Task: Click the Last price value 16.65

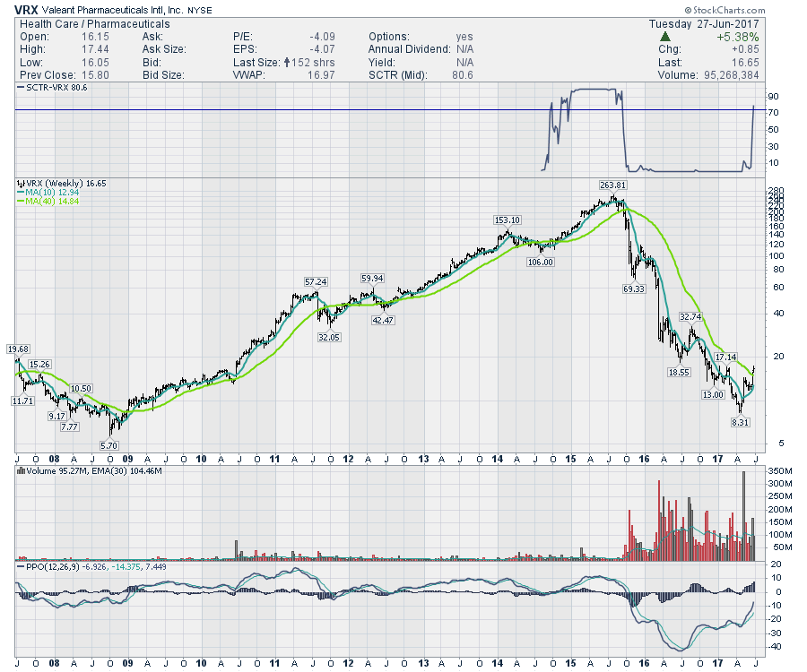Action: [x=745, y=63]
